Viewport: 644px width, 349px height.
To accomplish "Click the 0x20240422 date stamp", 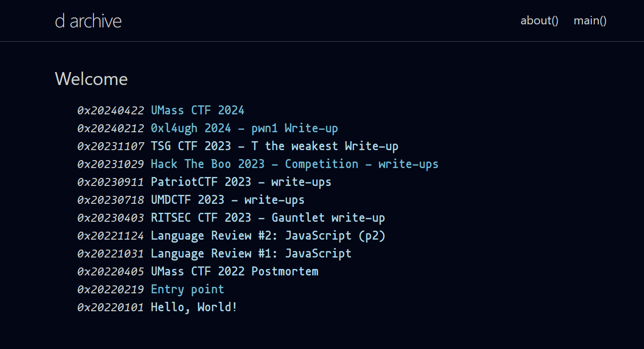I will coord(110,110).
